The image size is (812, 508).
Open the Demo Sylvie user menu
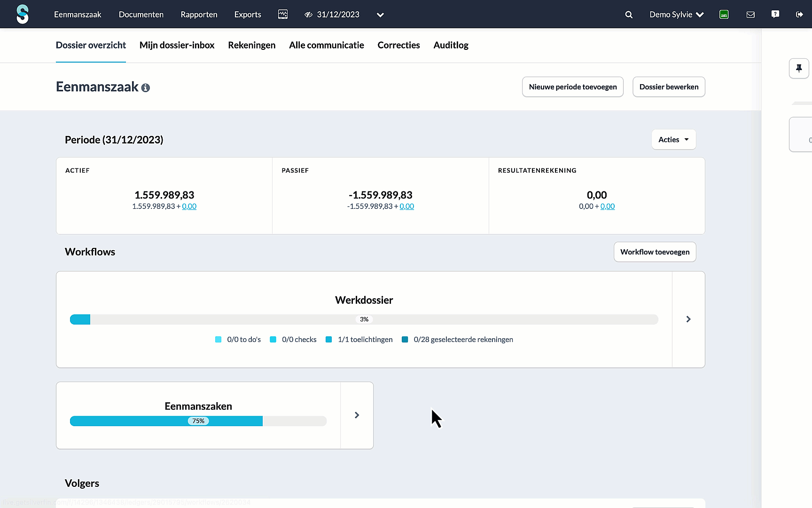point(677,15)
